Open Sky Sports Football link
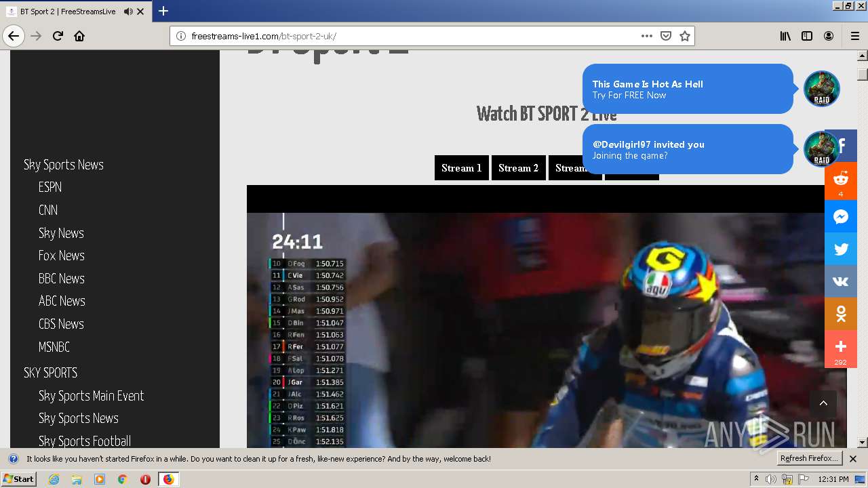The width and height of the screenshot is (868, 488). (85, 441)
